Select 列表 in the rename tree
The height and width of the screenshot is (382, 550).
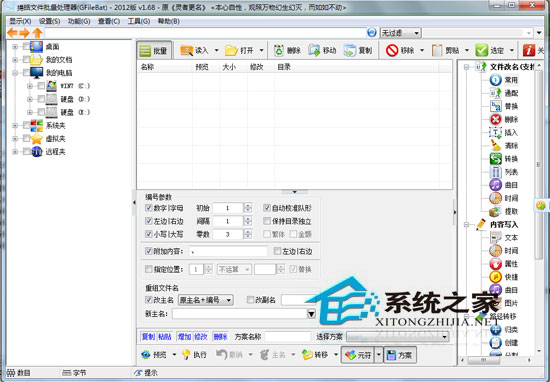coord(503,172)
